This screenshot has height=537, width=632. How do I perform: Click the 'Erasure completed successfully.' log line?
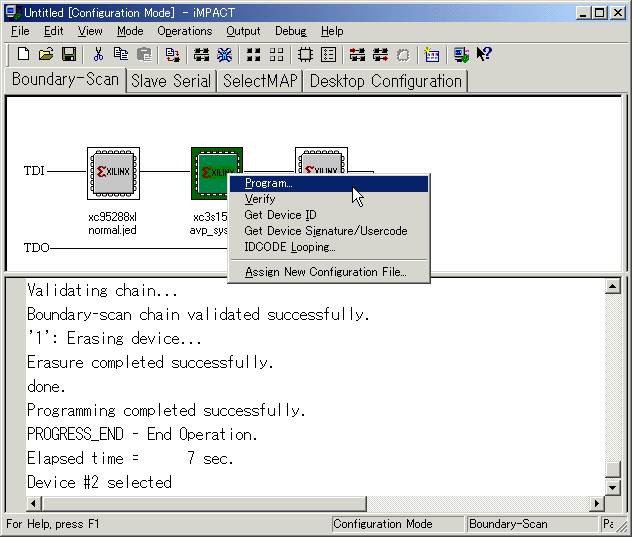(x=150, y=363)
